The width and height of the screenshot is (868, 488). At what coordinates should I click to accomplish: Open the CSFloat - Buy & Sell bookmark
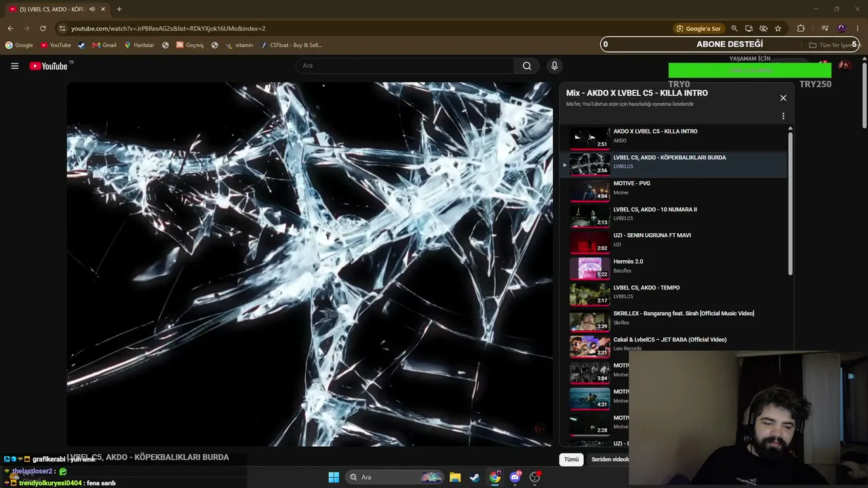292,45
